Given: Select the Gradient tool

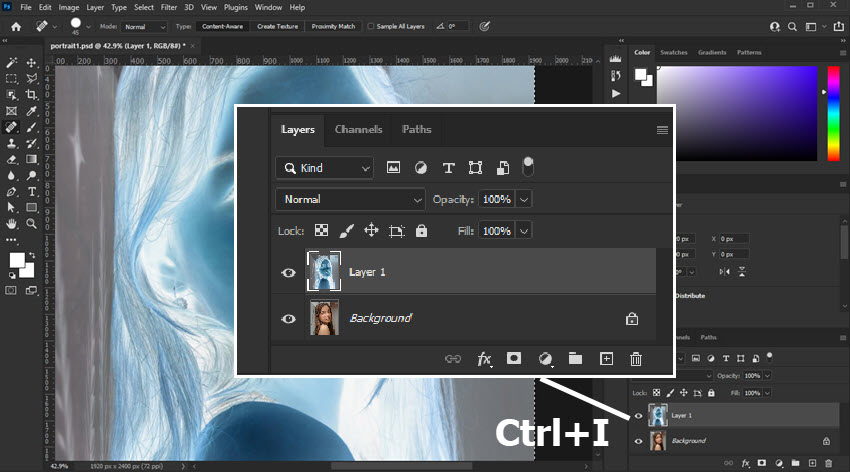Looking at the screenshot, I should pyautogui.click(x=31, y=159).
